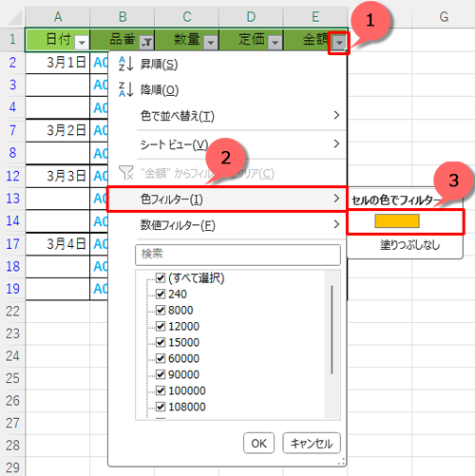Open the 定価 column filter dropdown
Screen dimensions: 475x476
point(275,42)
